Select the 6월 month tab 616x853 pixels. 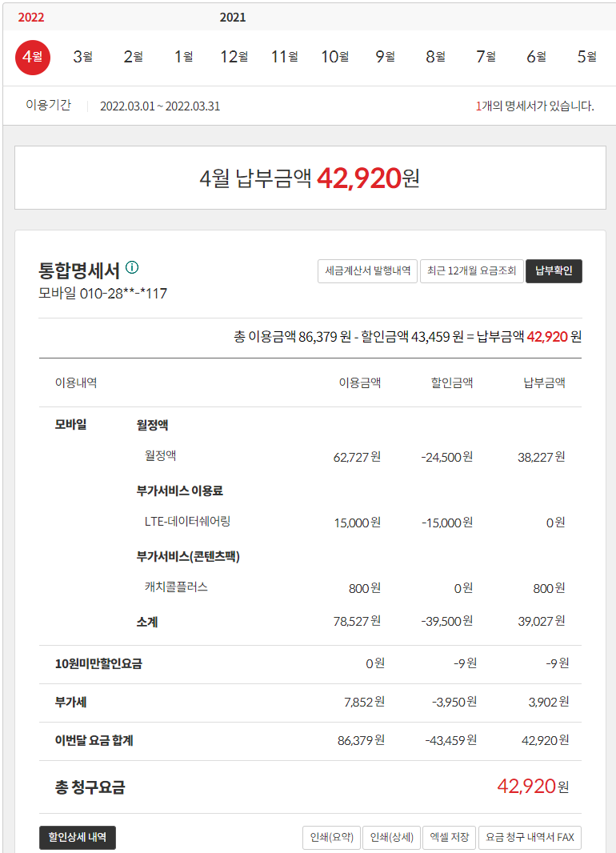click(x=536, y=57)
